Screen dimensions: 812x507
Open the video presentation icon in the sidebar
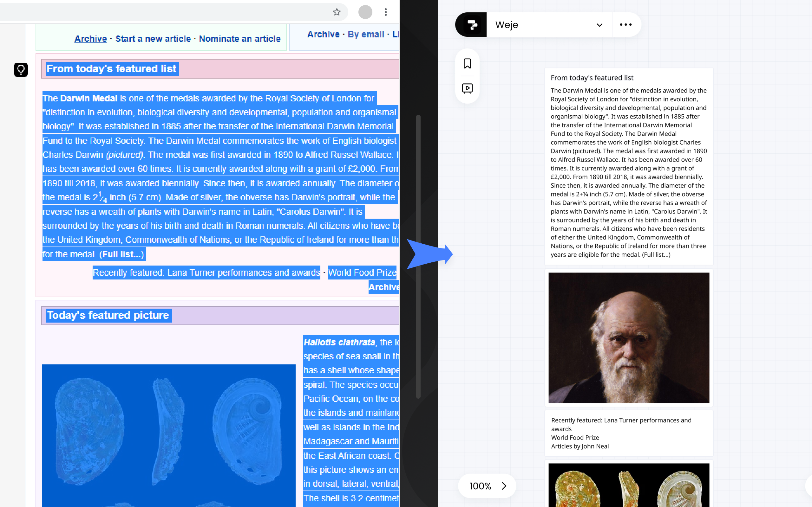click(467, 88)
